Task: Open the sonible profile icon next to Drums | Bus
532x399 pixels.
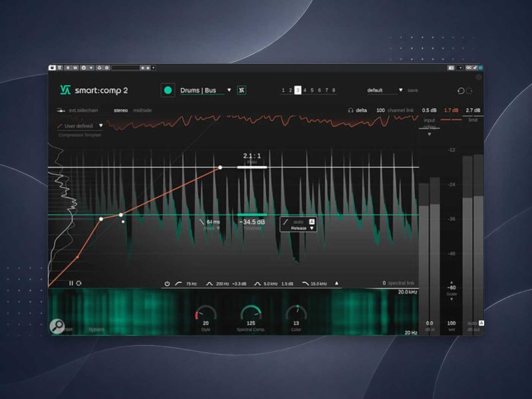Action: point(241,90)
